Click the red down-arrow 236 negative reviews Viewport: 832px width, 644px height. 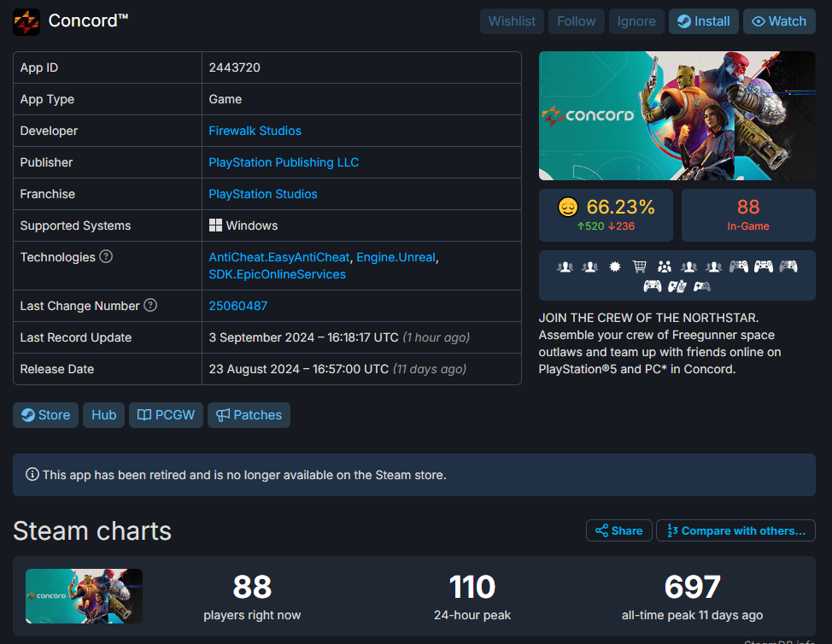click(x=621, y=226)
